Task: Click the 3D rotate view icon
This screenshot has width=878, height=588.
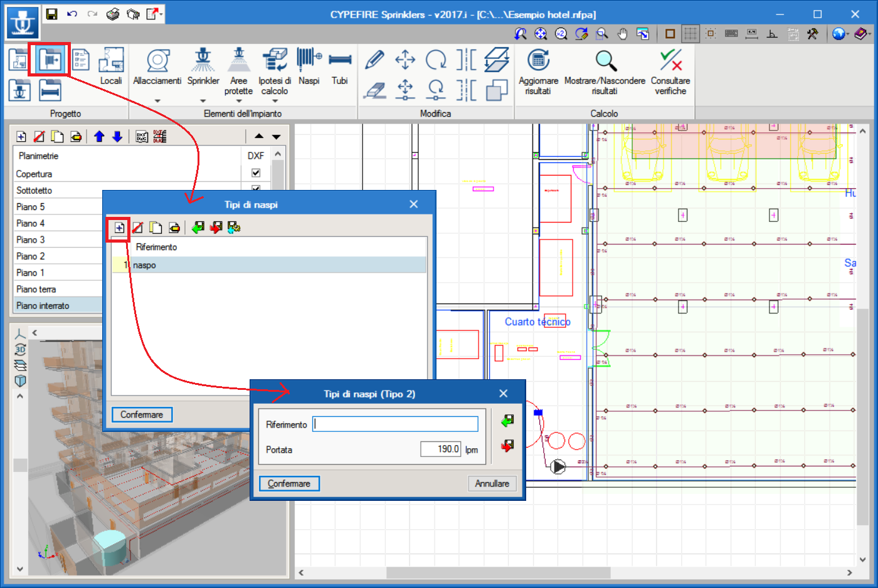Action: 20,350
